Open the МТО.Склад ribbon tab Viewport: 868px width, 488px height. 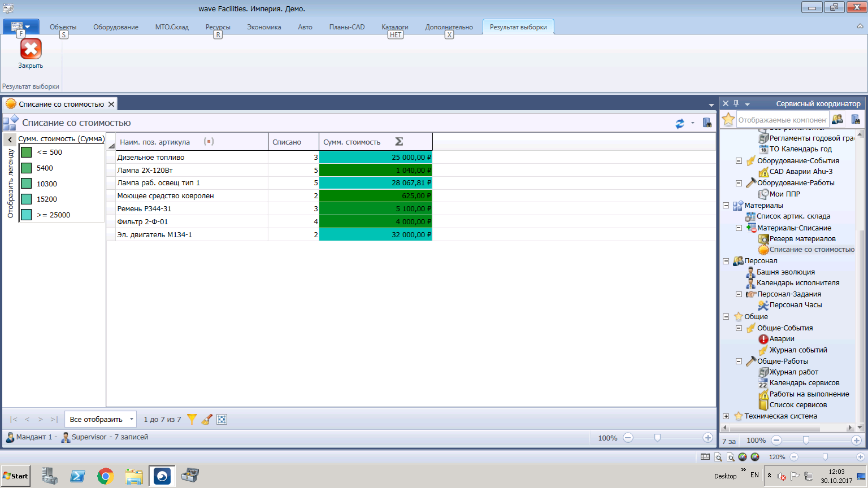(x=172, y=27)
